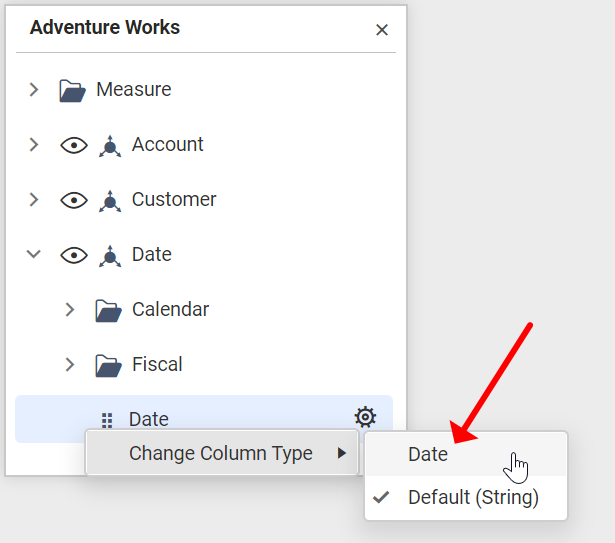
Task: Expand the Calendar folder
Action: click(70, 310)
